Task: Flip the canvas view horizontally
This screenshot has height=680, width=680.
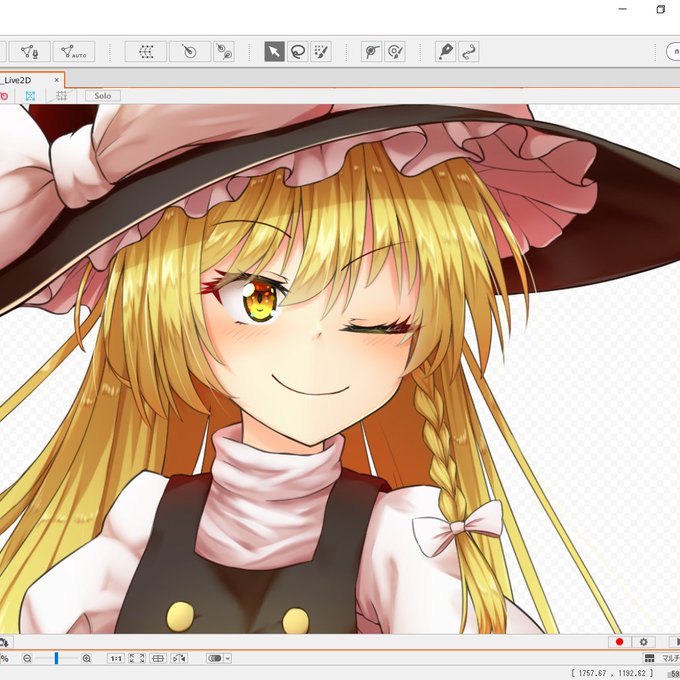Action: tap(179, 658)
